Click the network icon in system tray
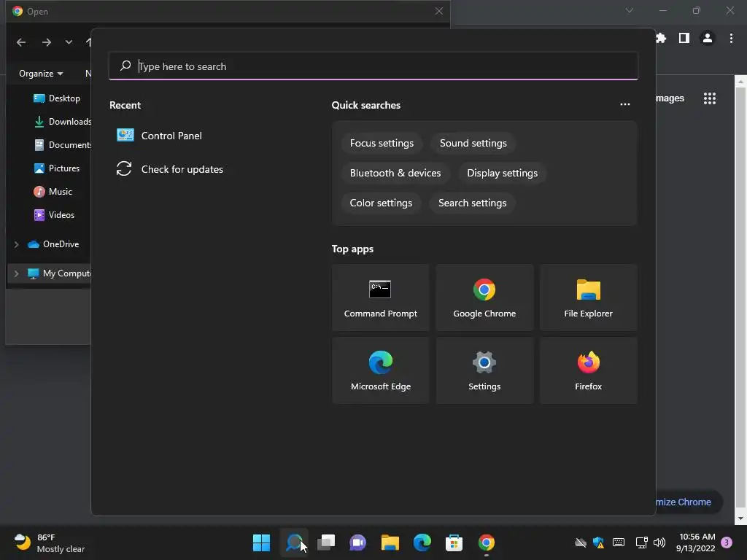Screen dimensions: 747x560 641,542
